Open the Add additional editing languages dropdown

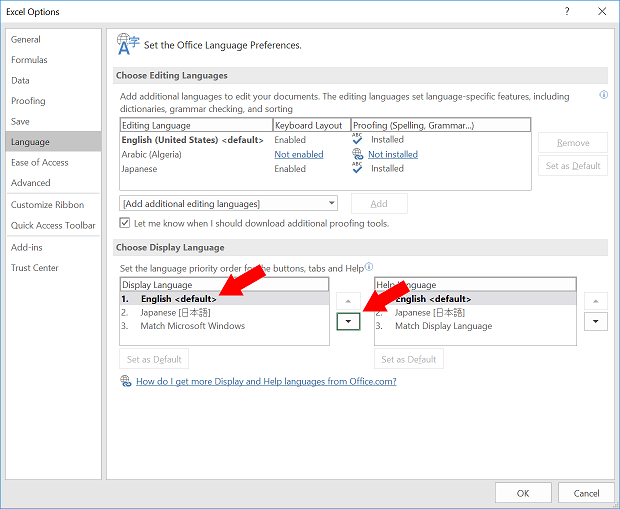coord(228,204)
